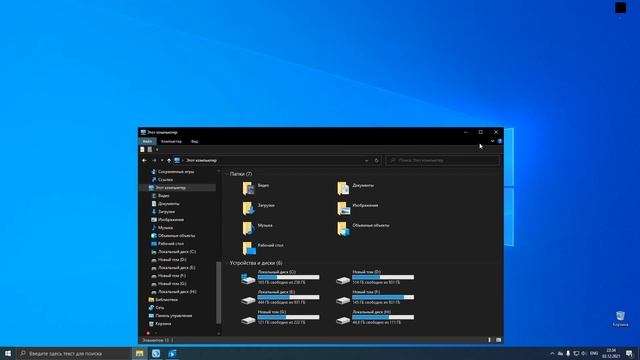Select Ссылки in navigation pane

point(162,180)
